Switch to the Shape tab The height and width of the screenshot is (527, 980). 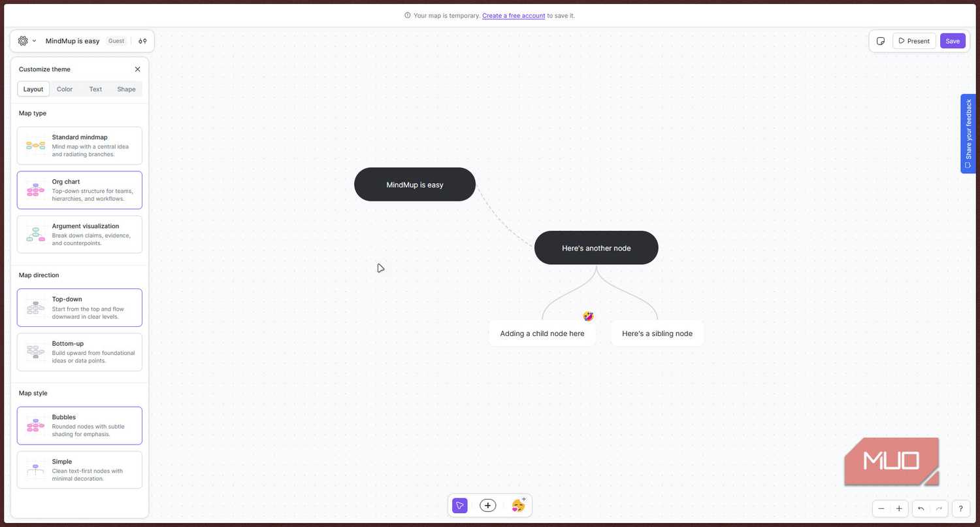(x=127, y=89)
